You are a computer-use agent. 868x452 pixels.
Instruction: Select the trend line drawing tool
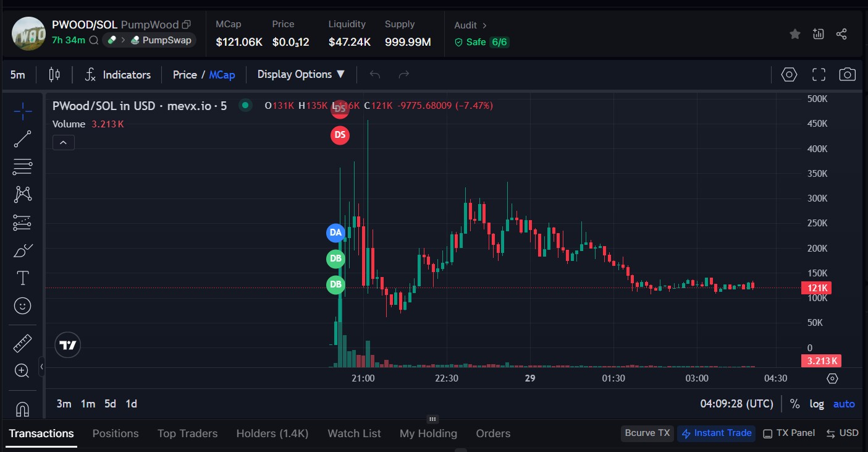(23, 139)
